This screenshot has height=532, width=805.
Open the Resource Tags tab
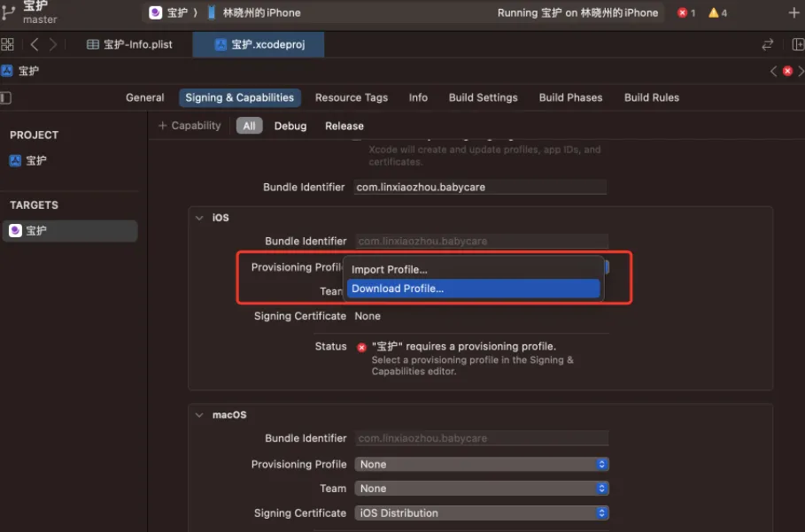(352, 97)
